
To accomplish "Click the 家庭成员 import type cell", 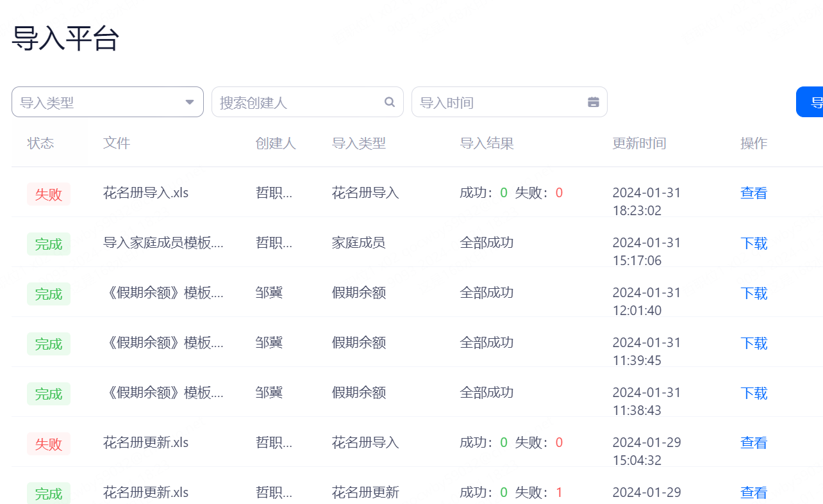I will pyautogui.click(x=359, y=243).
